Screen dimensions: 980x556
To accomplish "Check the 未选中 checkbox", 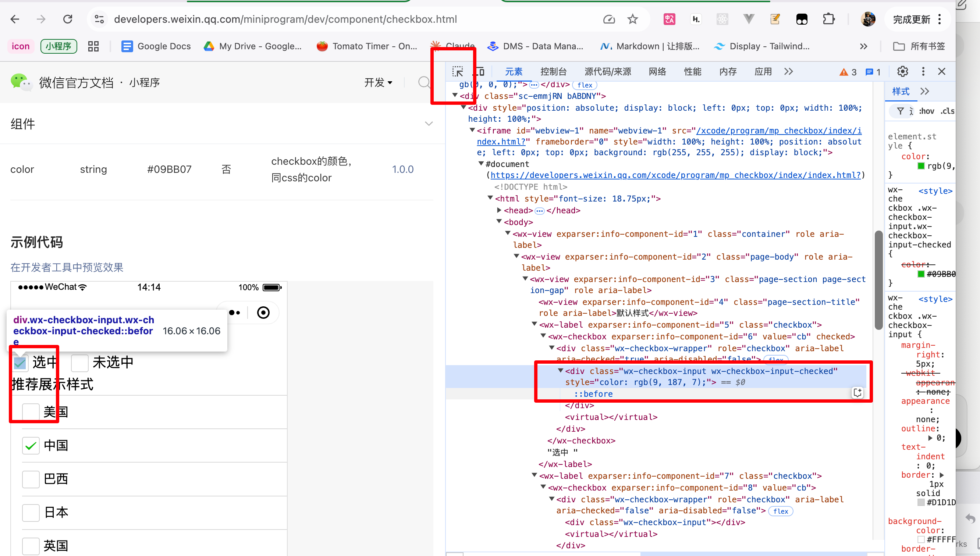I will pyautogui.click(x=80, y=363).
